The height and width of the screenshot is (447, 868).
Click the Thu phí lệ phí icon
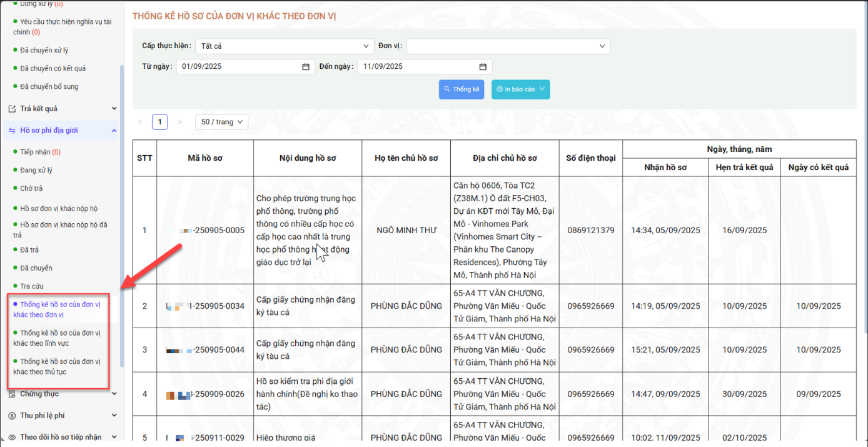[x=12, y=416]
